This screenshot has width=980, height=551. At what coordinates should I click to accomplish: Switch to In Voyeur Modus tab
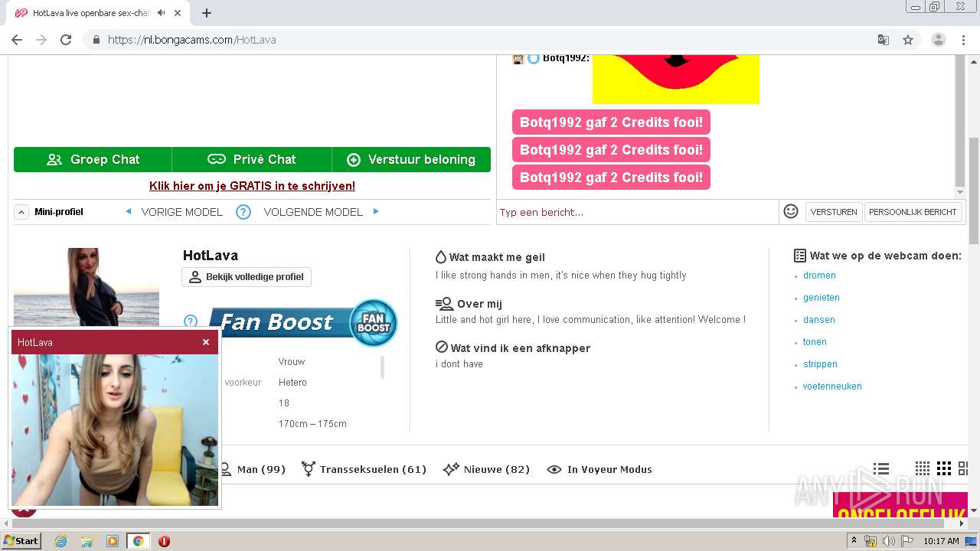click(599, 469)
